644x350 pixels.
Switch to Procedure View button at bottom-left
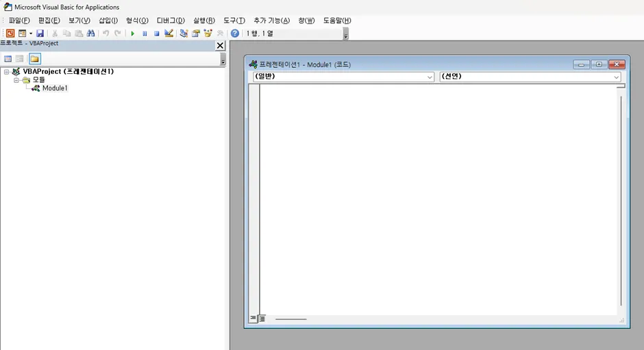253,318
